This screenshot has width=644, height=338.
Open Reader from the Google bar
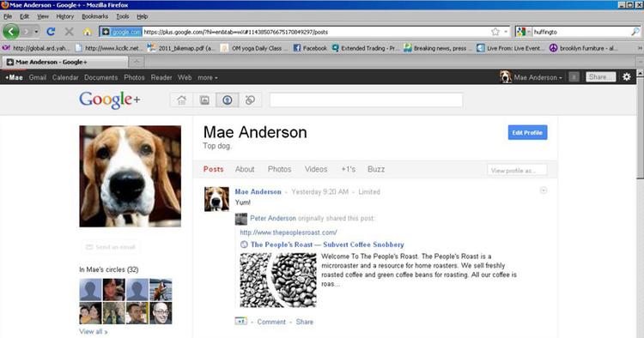point(161,77)
